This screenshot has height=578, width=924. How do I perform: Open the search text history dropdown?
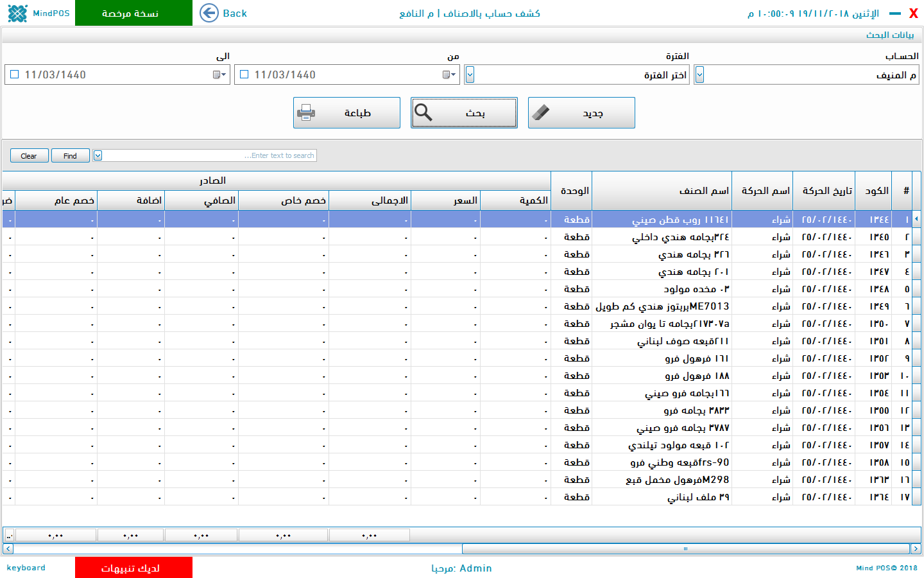tap(98, 155)
